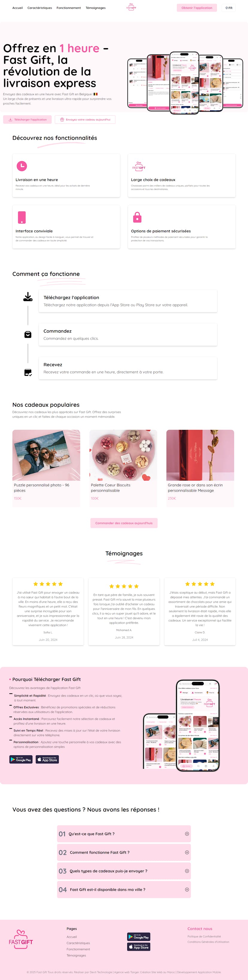Screen dimensions: 248x980
Task: Open the FR language selector
Action: [x=229, y=7]
